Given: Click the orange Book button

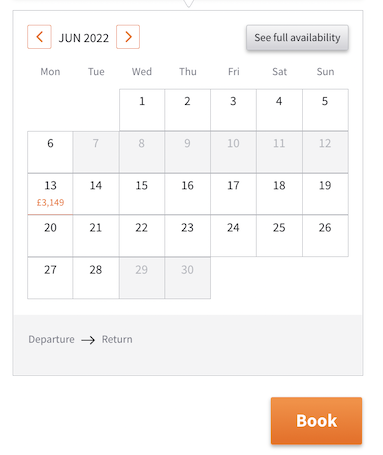Looking at the screenshot, I should [x=316, y=421].
